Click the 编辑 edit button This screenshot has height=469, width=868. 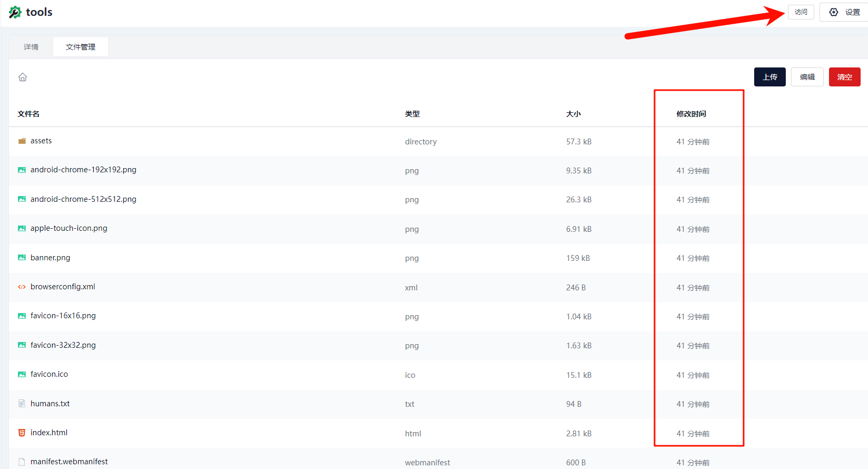point(807,77)
